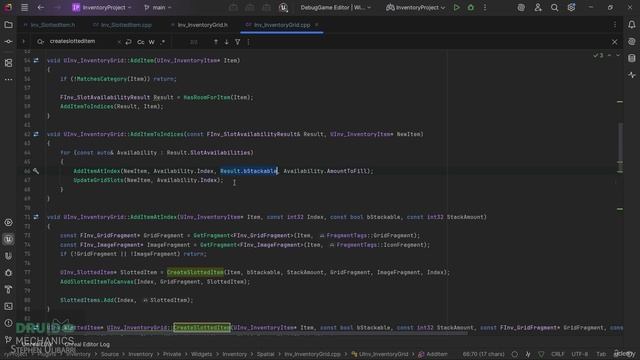Open the code with me user icon
Viewport: 640px width, 360px height.
[x=538, y=7]
